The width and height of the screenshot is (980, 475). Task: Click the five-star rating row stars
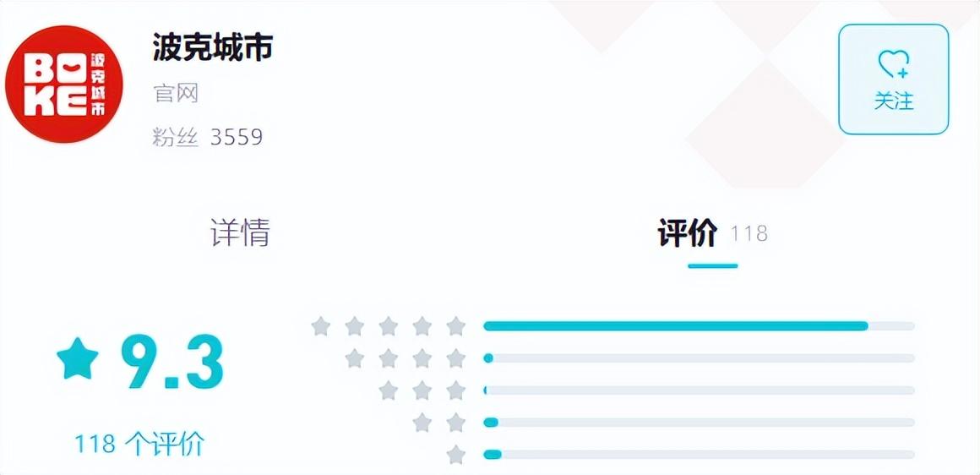coord(389,326)
